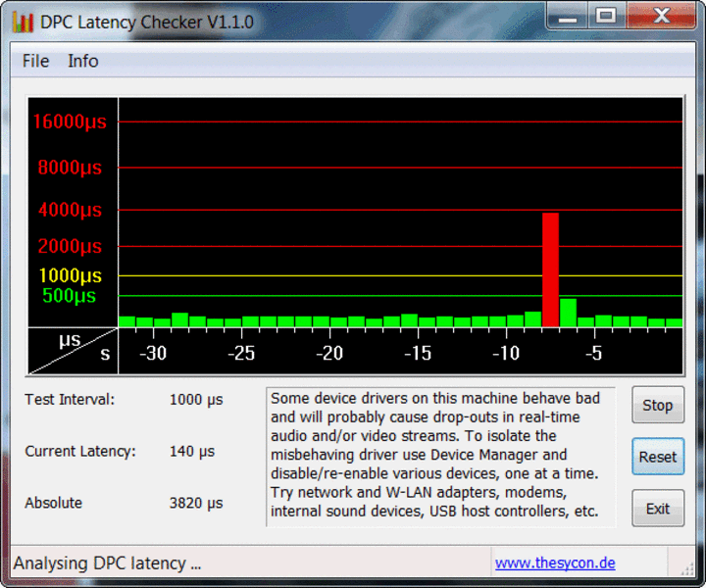Click the Current Latency label
Screen dimensions: 706x588
click(80, 451)
